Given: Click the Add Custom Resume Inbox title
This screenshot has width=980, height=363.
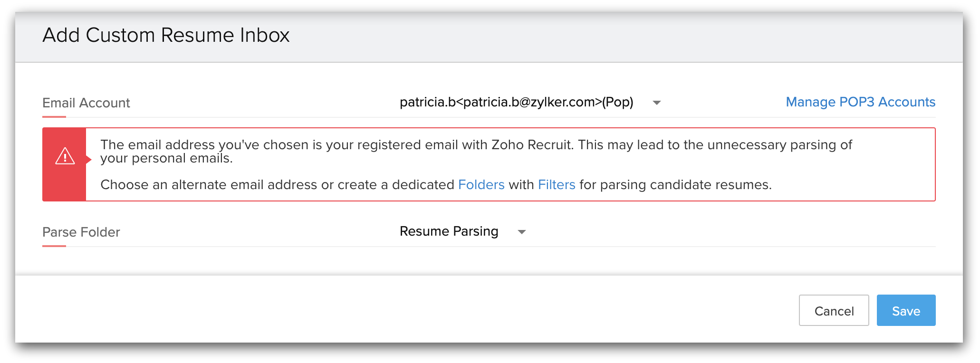Looking at the screenshot, I should (166, 35).
